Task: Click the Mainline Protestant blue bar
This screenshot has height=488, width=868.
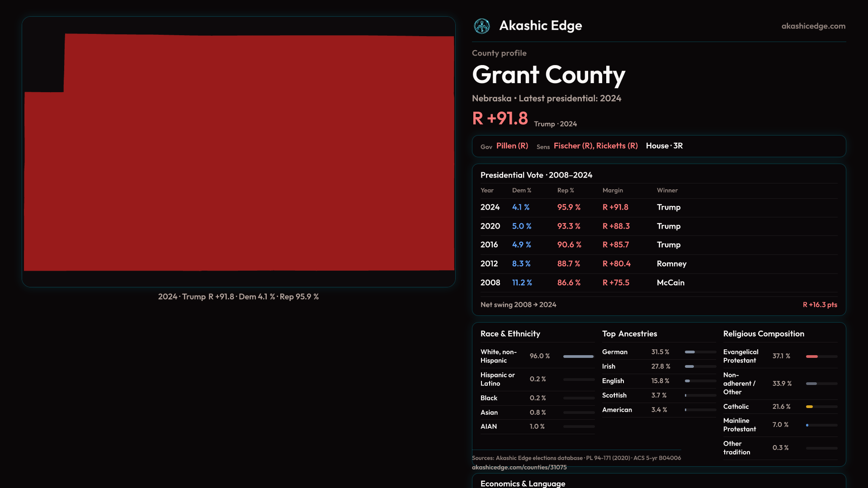Action: 807,425
